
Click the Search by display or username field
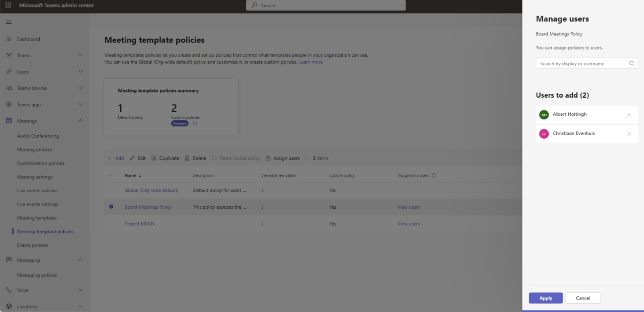click(587, 63)
